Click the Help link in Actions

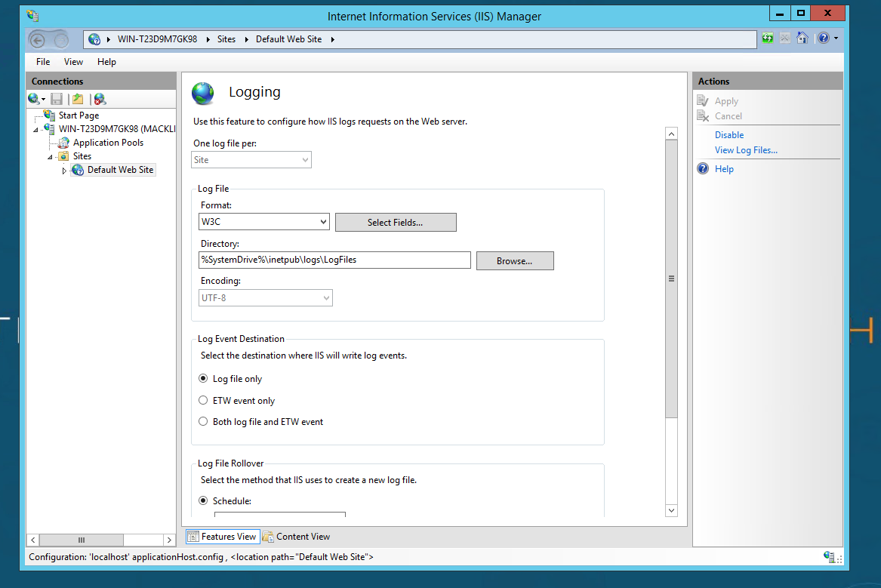tap(724, 169)
